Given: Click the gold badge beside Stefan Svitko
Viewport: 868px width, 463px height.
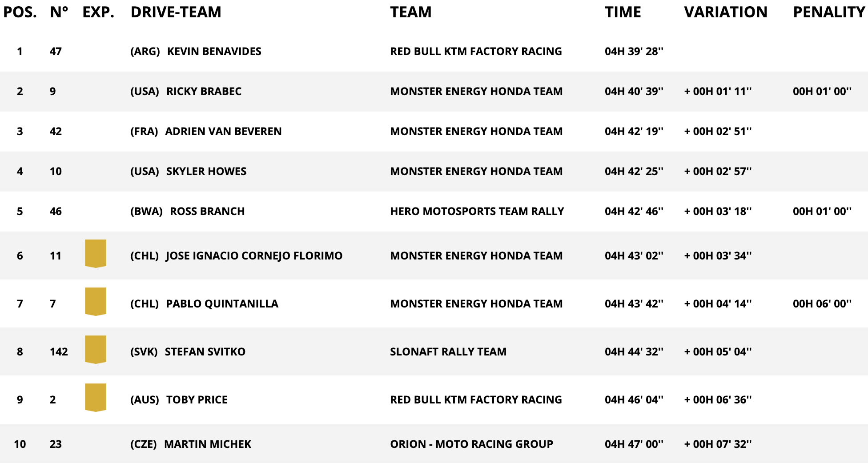Looking at the screenshot, I should pos(96,350).
